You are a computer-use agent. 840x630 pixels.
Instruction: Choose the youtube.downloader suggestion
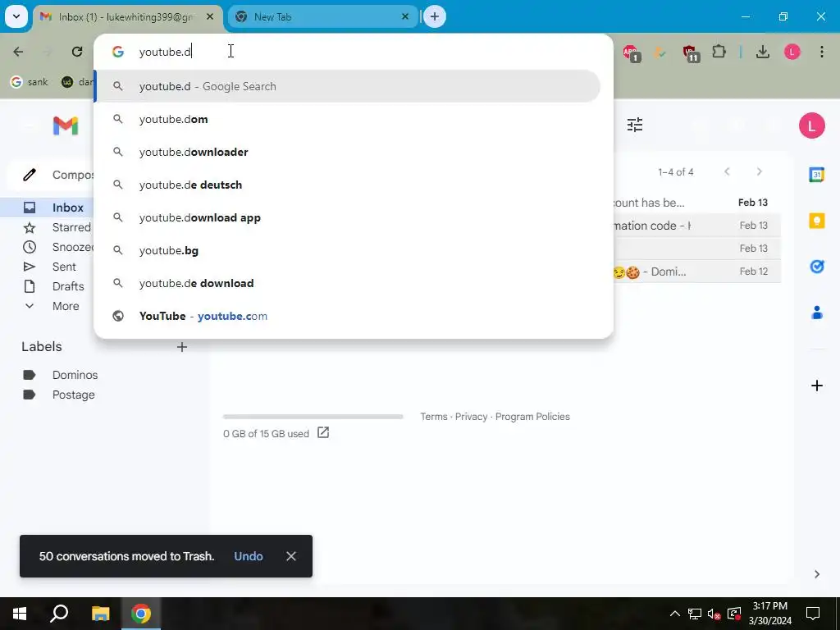tap(347, 152)
